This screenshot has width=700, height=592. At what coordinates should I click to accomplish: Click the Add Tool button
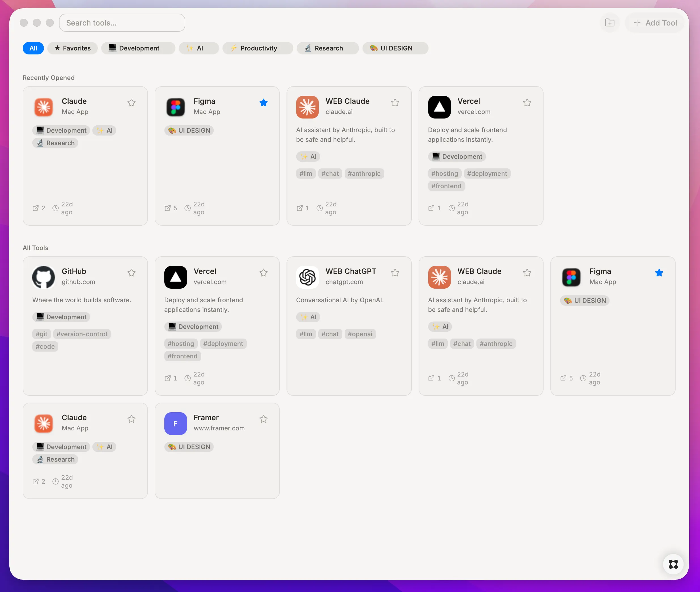(x=654, y=23)
